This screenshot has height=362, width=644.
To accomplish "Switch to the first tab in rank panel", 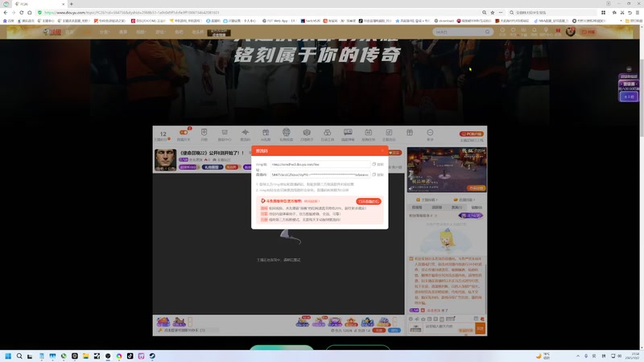I will 417,208.
